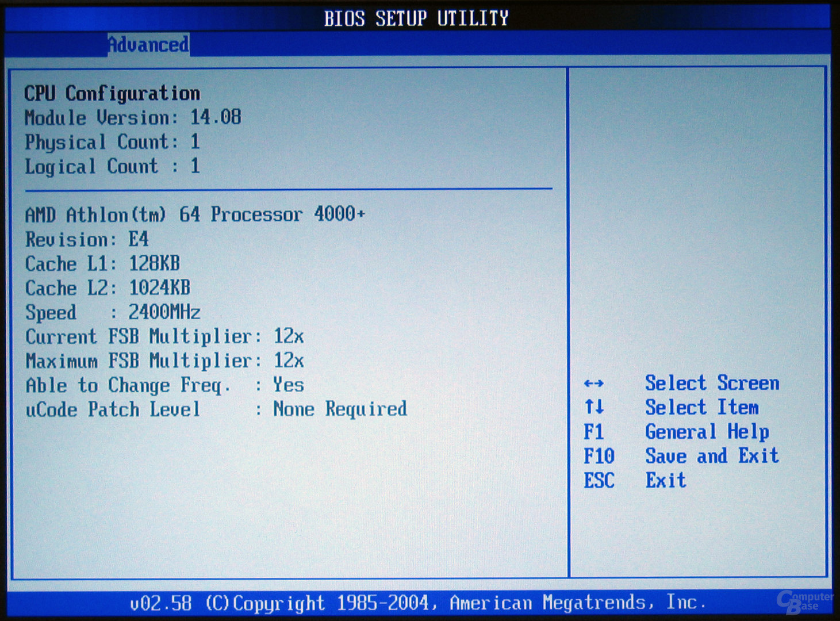Click Current FSB Multiplier 12x value
This screenshot has height=621, width=840.
click(x=289, y=336)
